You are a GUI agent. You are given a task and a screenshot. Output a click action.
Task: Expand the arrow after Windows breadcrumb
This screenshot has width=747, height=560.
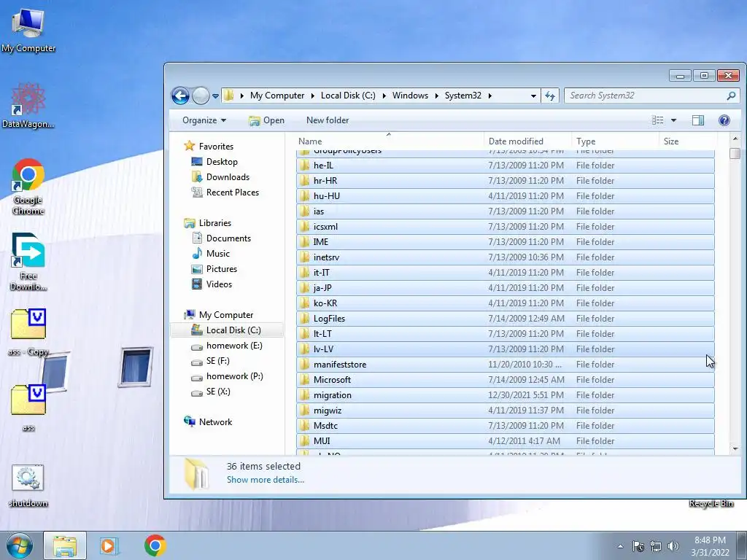(x=436, y=96)
